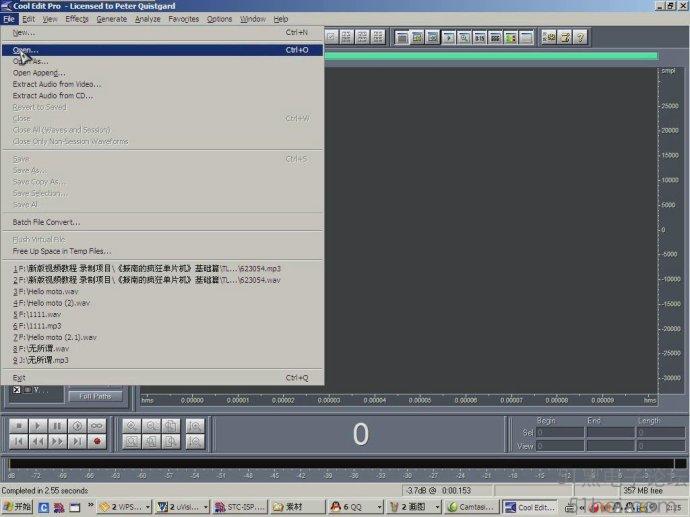Click the checkmark toolbar icon
Screen dimensions: 690x517
tap(331, 37)
